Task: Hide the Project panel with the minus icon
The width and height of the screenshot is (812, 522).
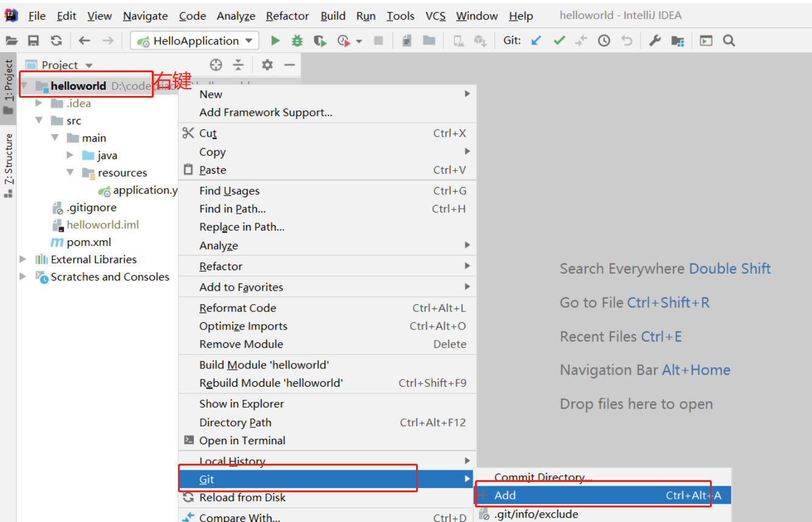Action: [x=290, y=65]
